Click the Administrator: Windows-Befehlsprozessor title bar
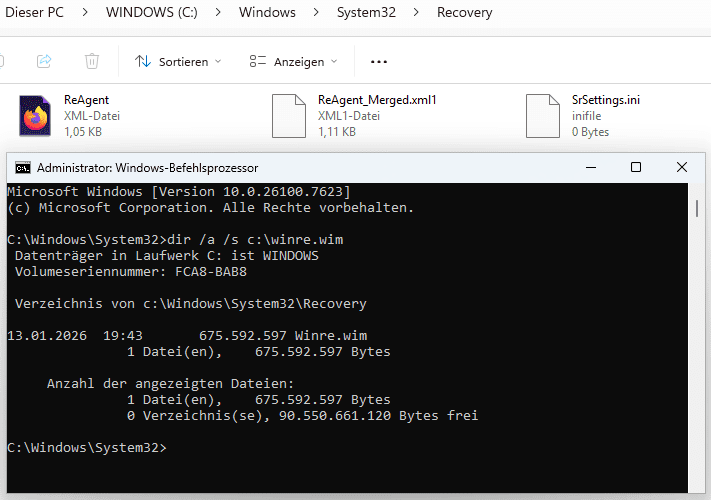The image size is (711, 500). coord(300,168)
